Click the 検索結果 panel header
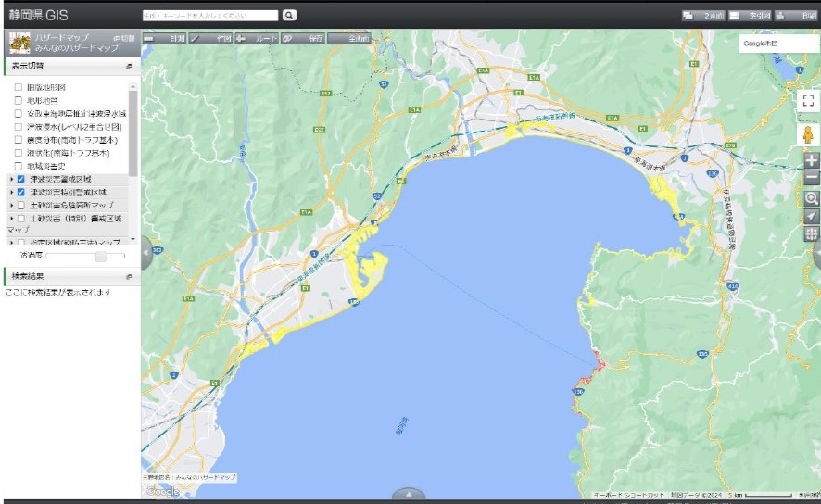The width and height of the screenshot is (821, 504). pos(72,277)
